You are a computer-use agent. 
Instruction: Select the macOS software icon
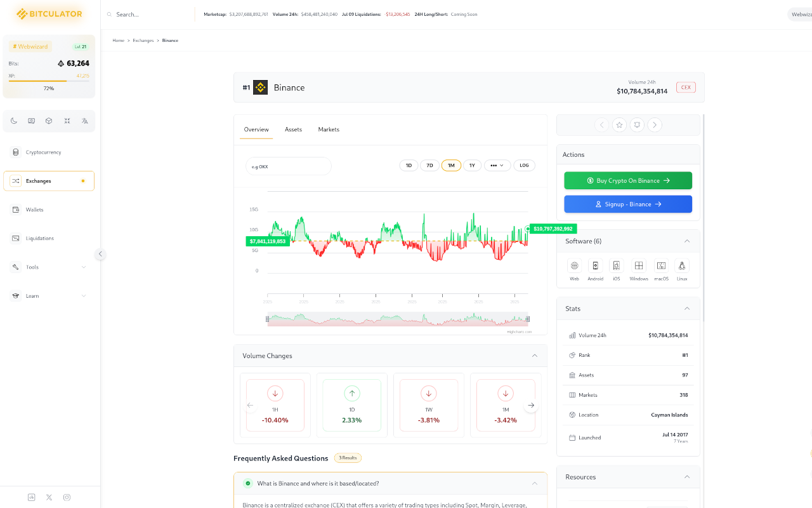click(x=661, y=266)
